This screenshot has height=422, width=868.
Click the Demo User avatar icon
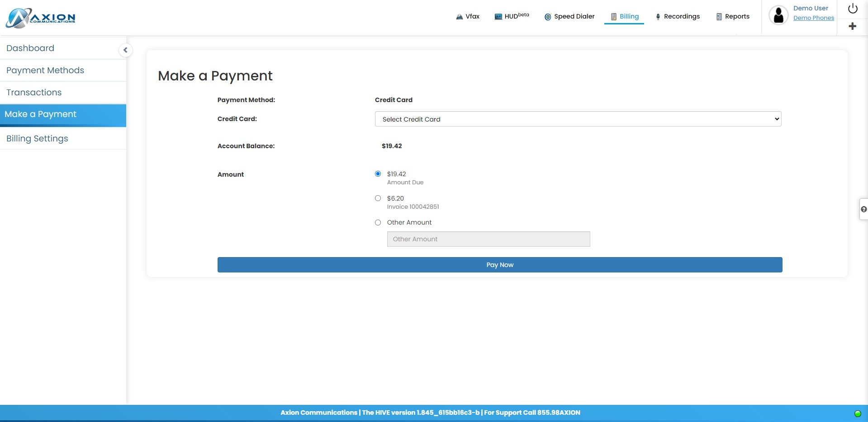(x=778, y=15)
